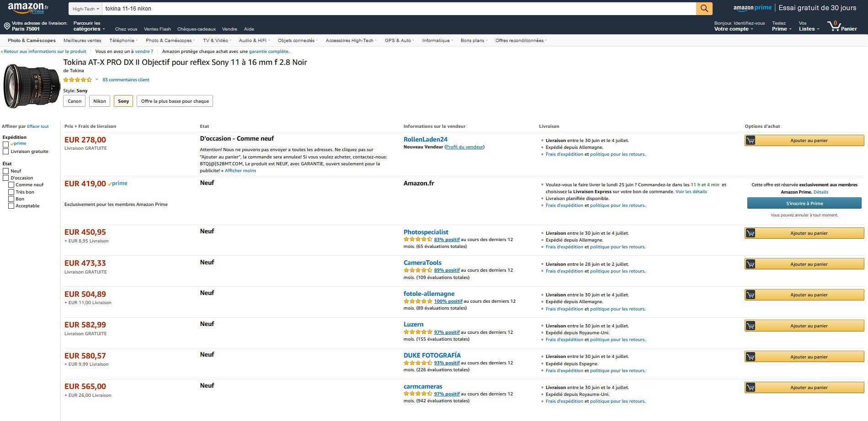Open the Ventes Flash link
The image size is (868, 421).
click(157, 29)
